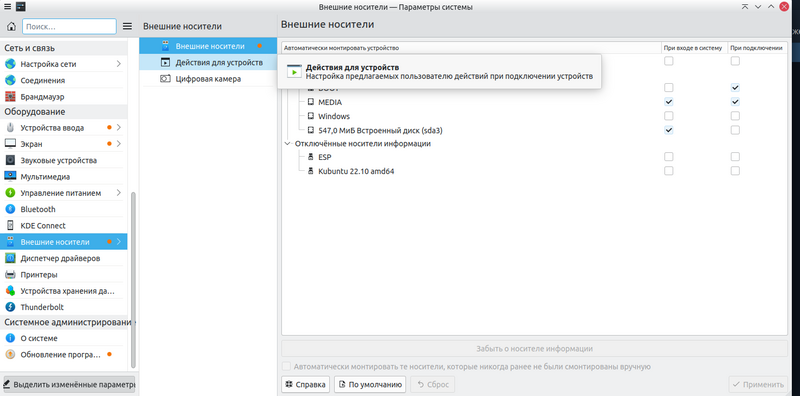The height and width of the screenshot is (396, 800).
Task: Click the Справка button
Action: click(x=306, y=385)
